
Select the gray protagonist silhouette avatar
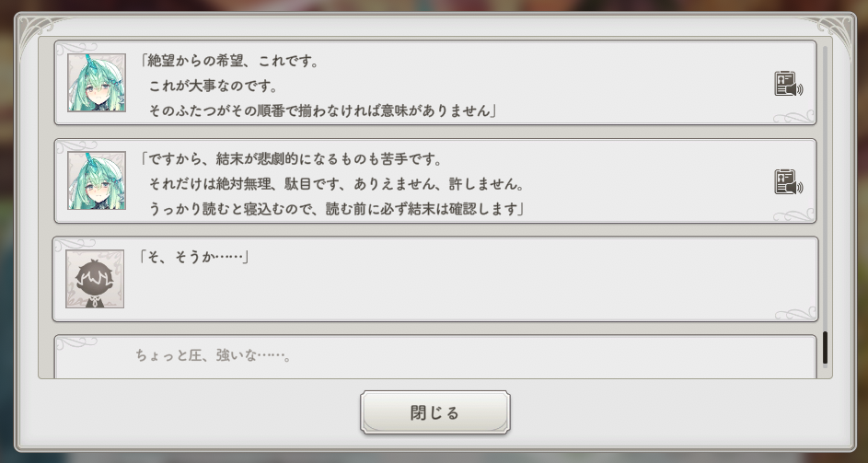pos(95,279)
